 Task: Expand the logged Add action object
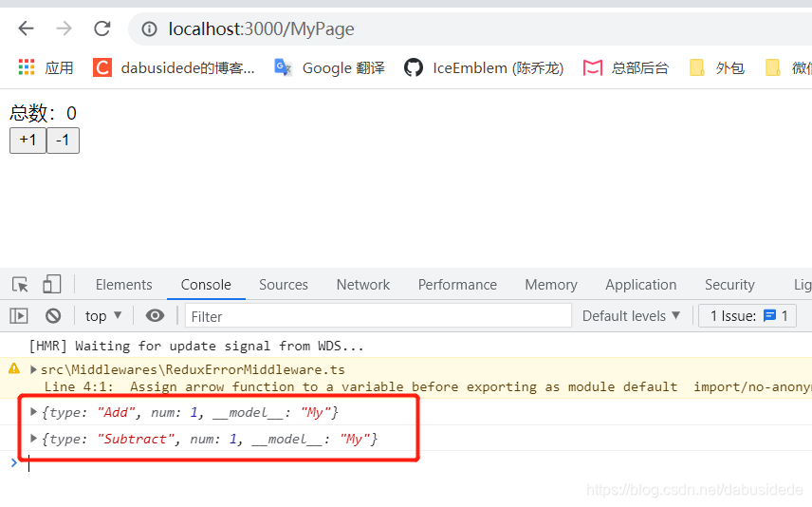tap(33, 412)
